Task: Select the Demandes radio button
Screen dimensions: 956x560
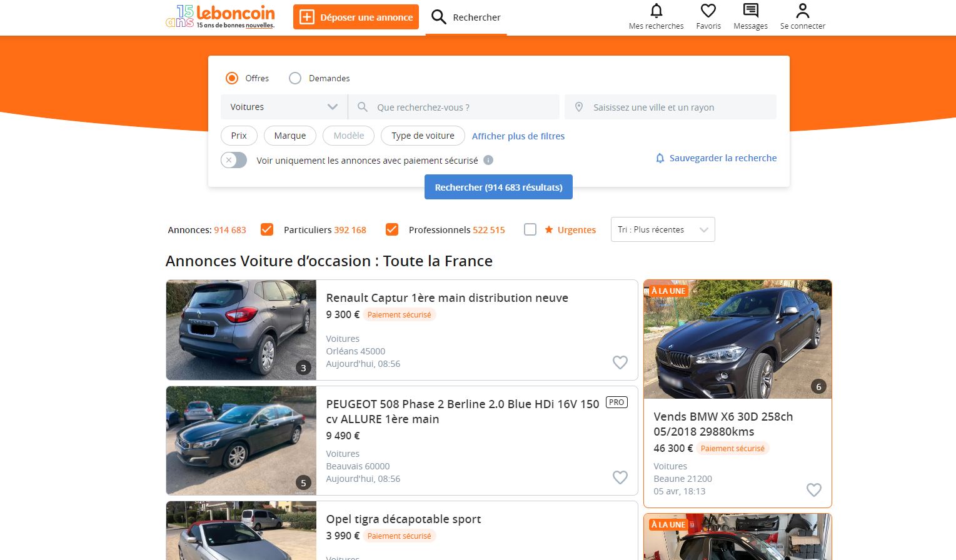Action: (295, 78)
